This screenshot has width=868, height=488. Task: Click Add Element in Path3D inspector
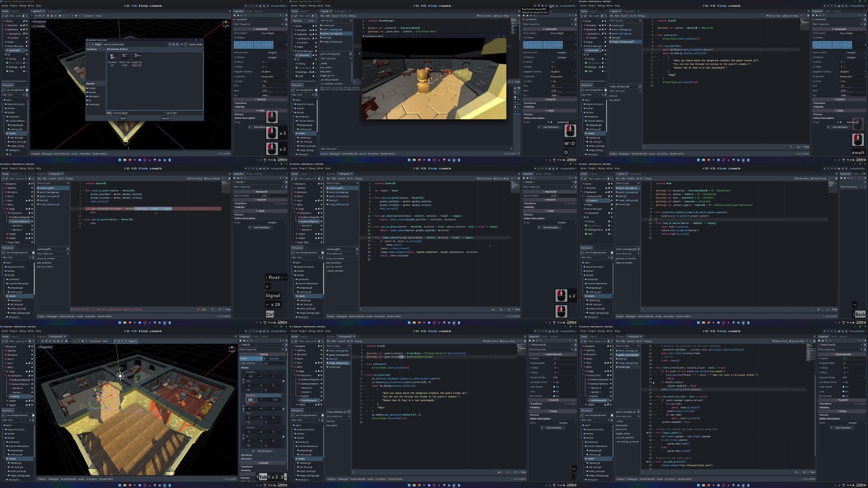click(x=263, y=451)
